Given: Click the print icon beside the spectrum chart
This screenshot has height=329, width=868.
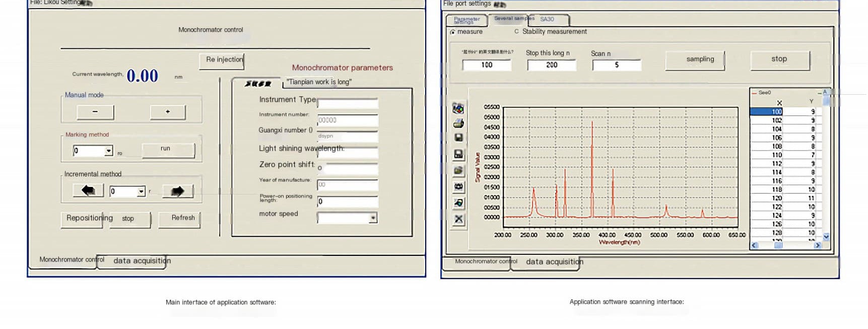Looking at the screenshot, I should (458, 123).
